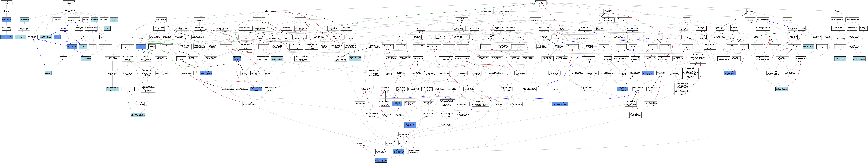Select the "heterocycle metabolic process" node
Image resolution: width=868 pixels, height=163 pixels.
[x=287, y=28]
